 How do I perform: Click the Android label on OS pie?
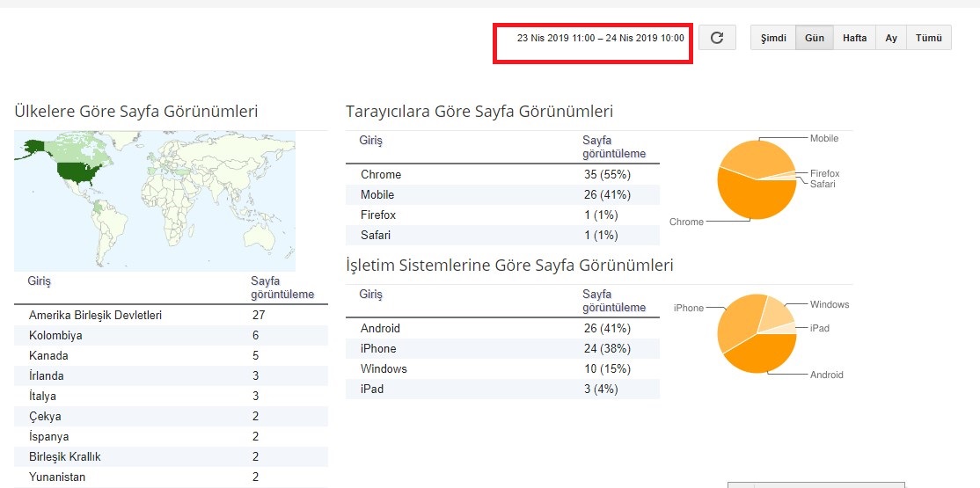(827, 375)
